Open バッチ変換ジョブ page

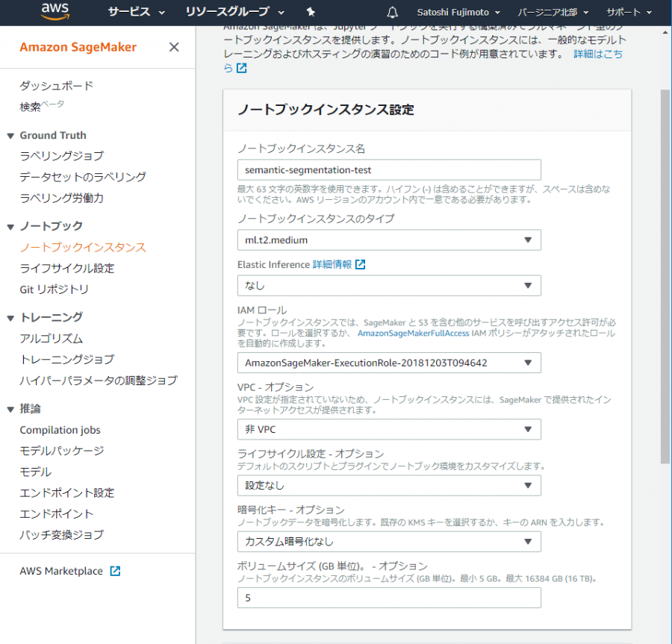pos(62,535)
